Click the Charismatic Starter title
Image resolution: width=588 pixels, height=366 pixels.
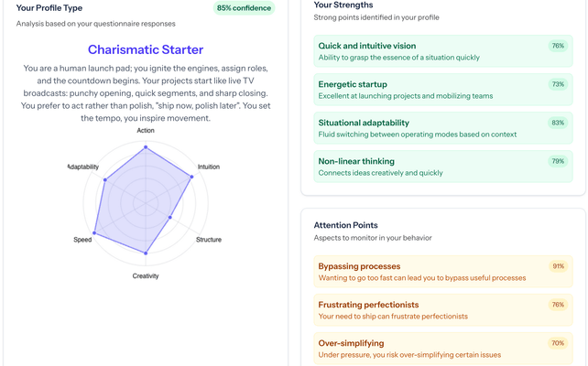click(146, 49)
